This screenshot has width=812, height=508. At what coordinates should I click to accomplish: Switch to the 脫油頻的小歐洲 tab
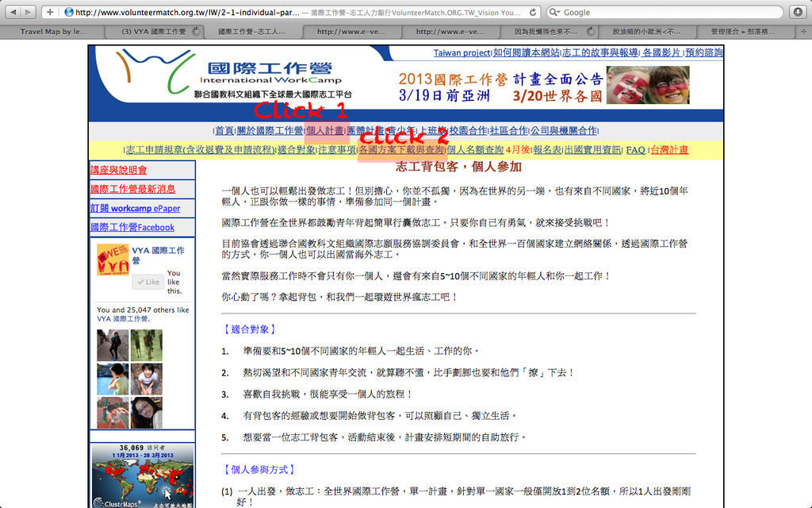[646, 32]
